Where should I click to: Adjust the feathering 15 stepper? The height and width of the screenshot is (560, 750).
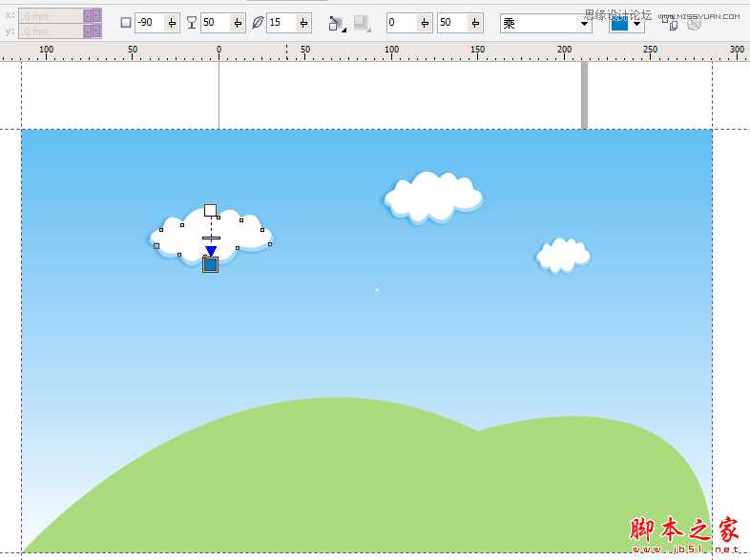pyautogui.click(x=302, y=23)
